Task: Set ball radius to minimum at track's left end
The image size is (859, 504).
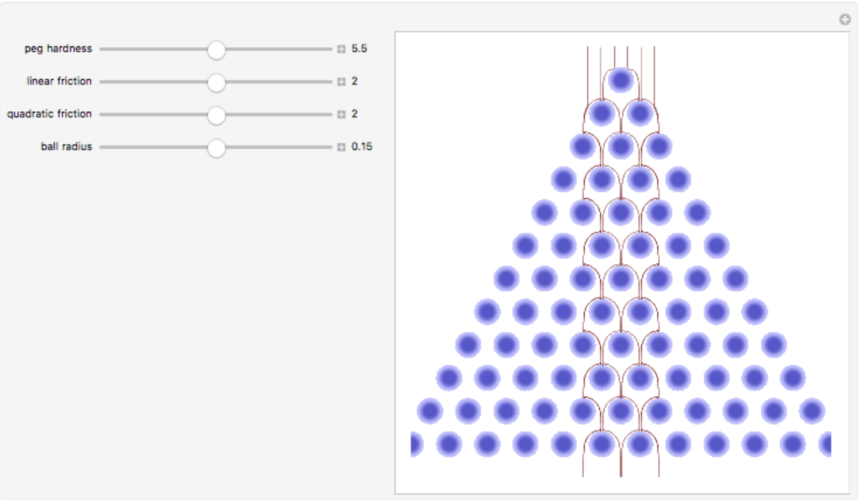Action: (102, 148)
